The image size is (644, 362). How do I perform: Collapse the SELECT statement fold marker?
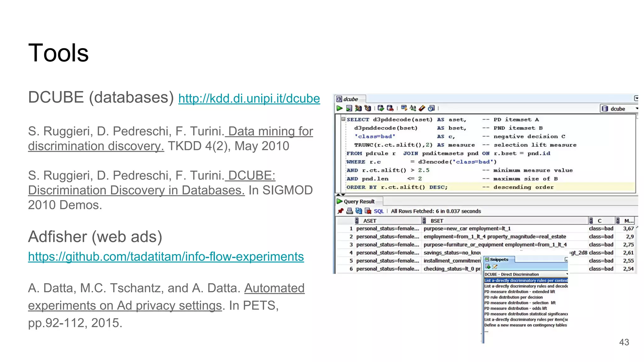[x=343, y=119]
